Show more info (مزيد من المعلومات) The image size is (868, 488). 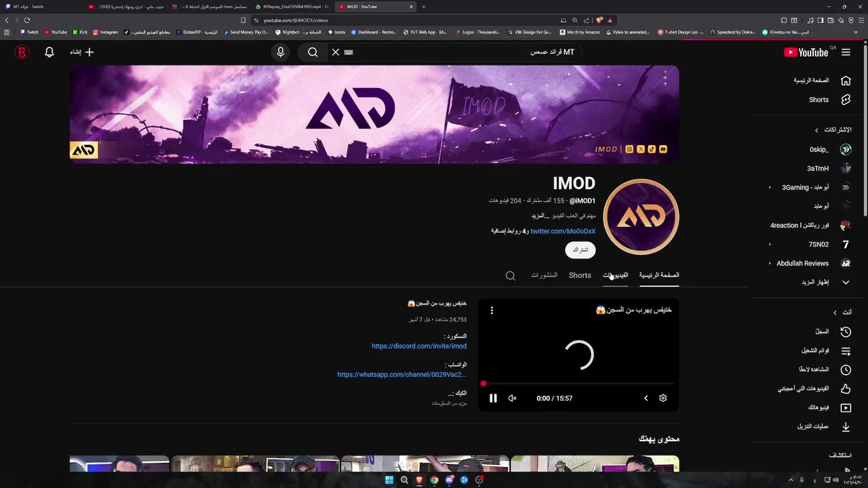450,403
